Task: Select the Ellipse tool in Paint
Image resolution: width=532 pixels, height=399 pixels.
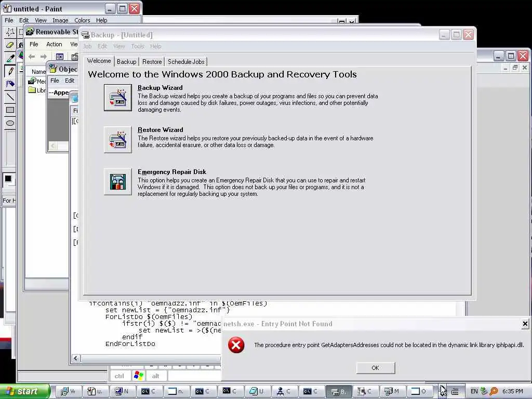Action: [x=10, y=123]
